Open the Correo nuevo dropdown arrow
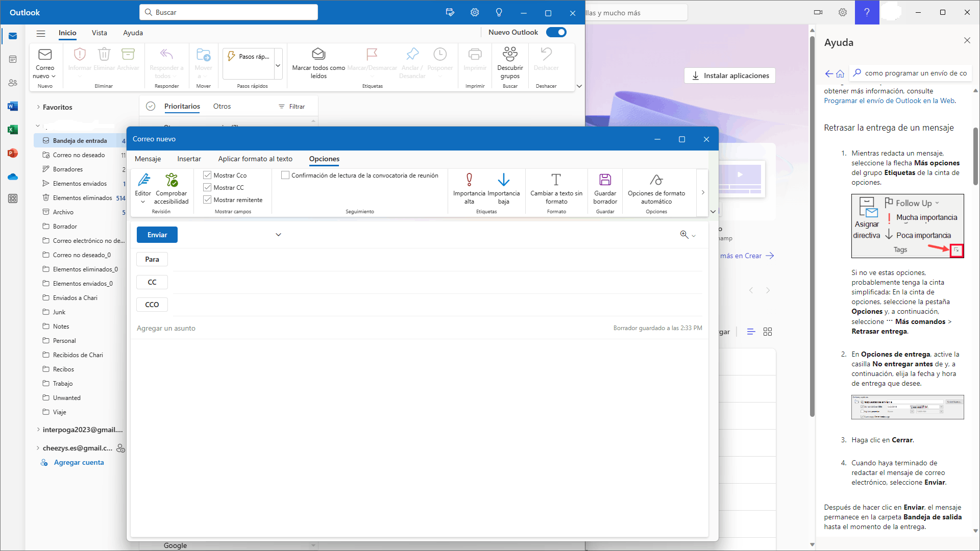Image resolution: width=980 pixels, height=551 pixels. pyautogui.click(x=53, y=77)
